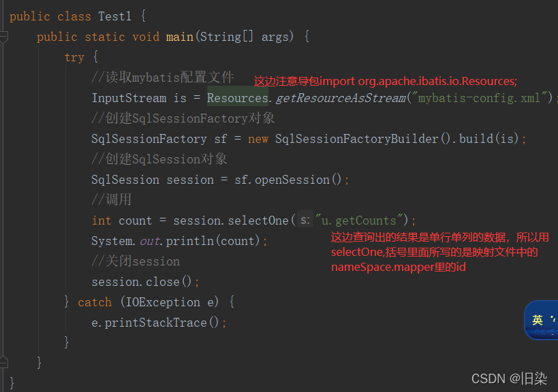Click the red import org.apache.ibatis annotation text

(386, 81)
